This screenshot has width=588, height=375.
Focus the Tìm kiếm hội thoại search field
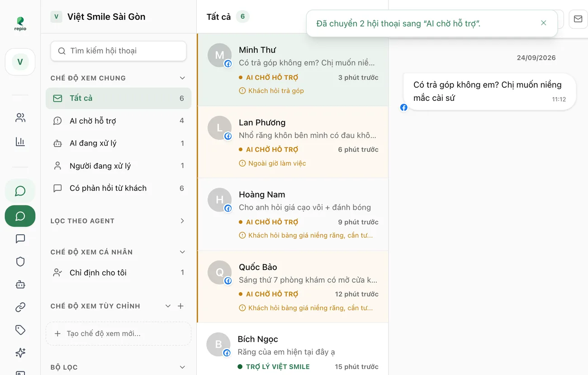point(119,51)
